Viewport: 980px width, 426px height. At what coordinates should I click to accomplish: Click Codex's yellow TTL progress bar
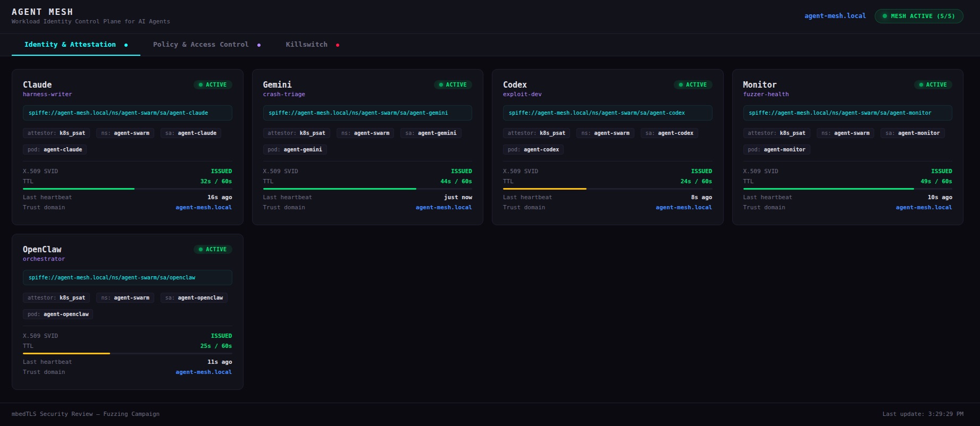click(608, 189)
